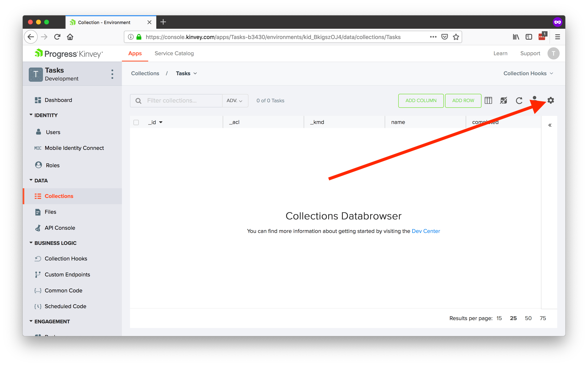Click the hide-columns image toggle icon
Viewport: 588px width, 366px height.
[x=503, y=100]
